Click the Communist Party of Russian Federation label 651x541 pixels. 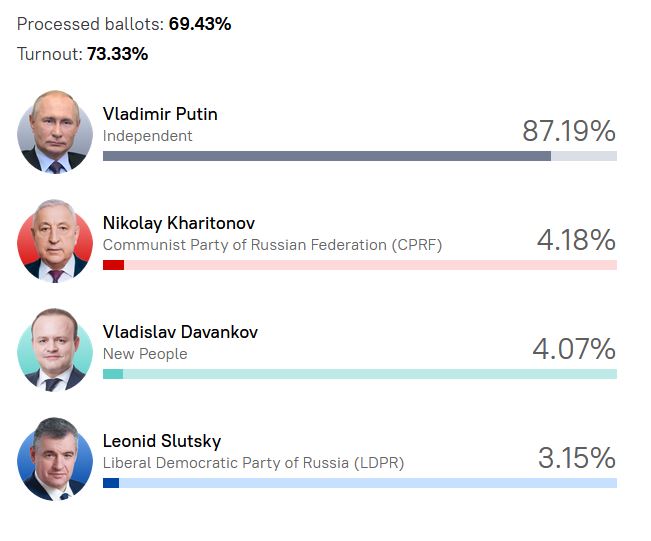[x=272, y=245]
